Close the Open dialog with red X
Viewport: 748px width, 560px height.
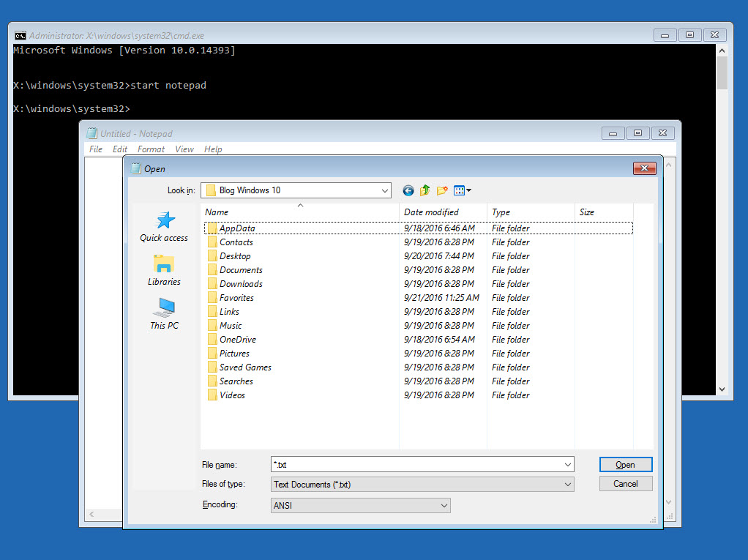click(x=645, y=168)
